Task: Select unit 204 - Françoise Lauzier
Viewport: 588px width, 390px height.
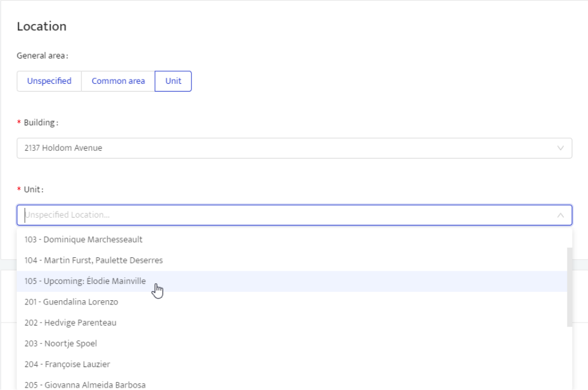Action: 67,364
